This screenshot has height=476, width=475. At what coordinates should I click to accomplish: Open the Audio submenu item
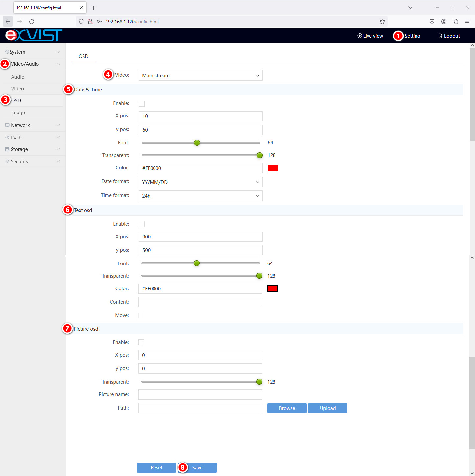pyautogui.click(x=18, y=77)
